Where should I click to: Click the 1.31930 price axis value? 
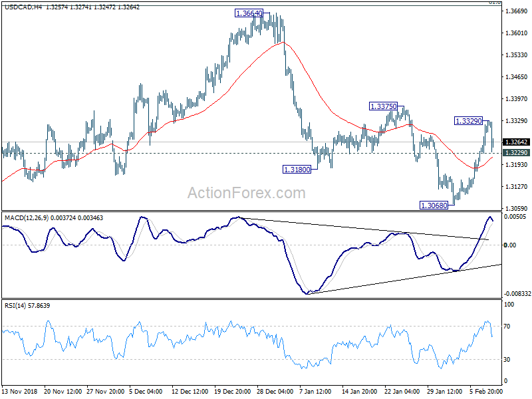(x=517, y=164)
